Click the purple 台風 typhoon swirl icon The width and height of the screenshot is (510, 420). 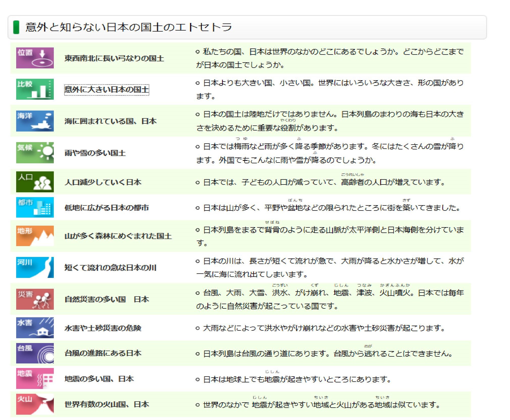(35, 353)
